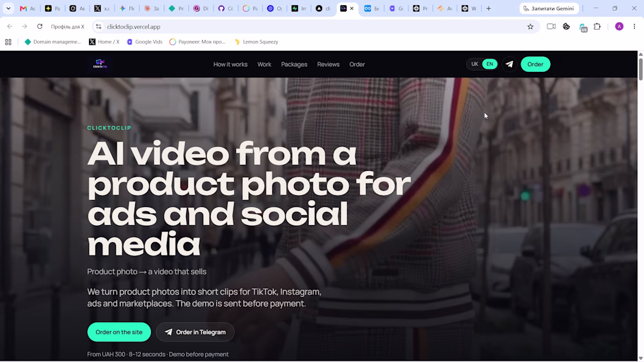Open the Google Vids bookmark
The image size is (644, 362).
coord(145,42)
